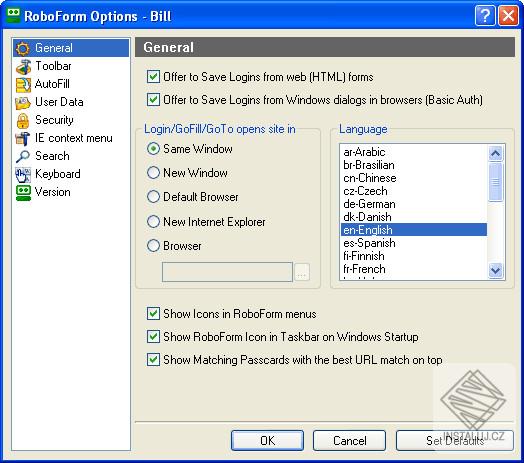
Task: Click language list scroll down arrow
Action: click(x=495, y=270)
